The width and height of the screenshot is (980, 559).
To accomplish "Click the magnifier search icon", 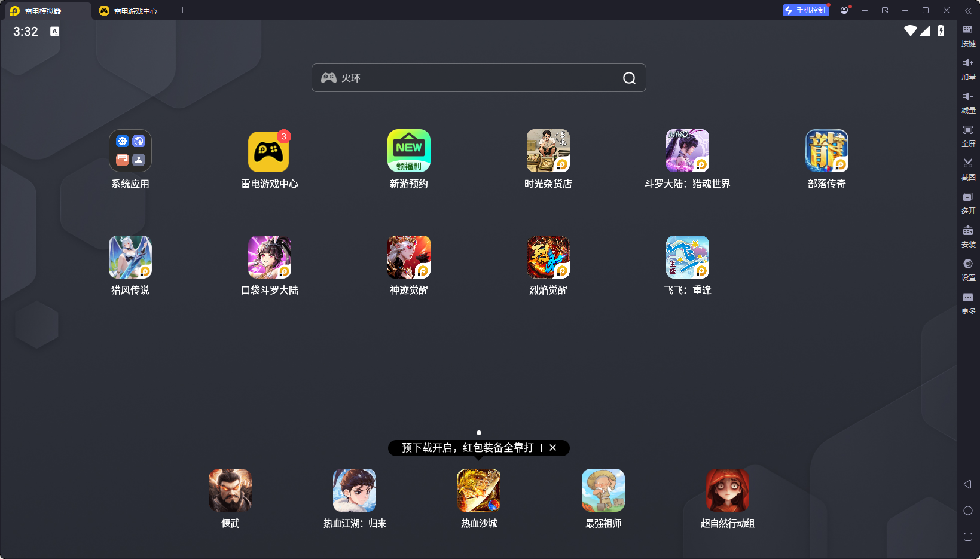I will 629,78.
